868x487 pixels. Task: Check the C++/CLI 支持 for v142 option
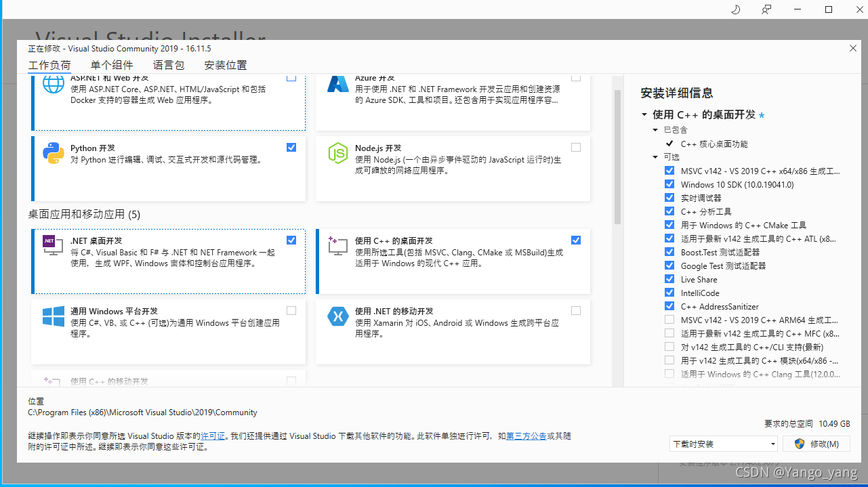tap(669, 347)
